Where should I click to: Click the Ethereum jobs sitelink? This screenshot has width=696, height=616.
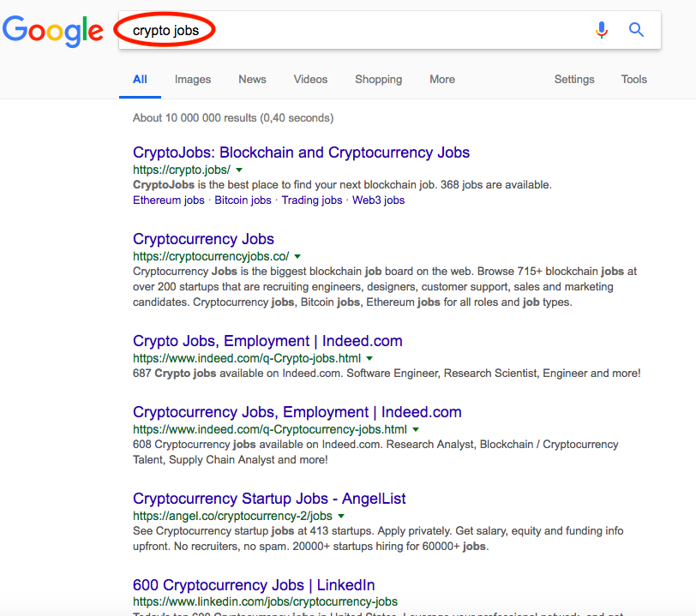(168, 200)
